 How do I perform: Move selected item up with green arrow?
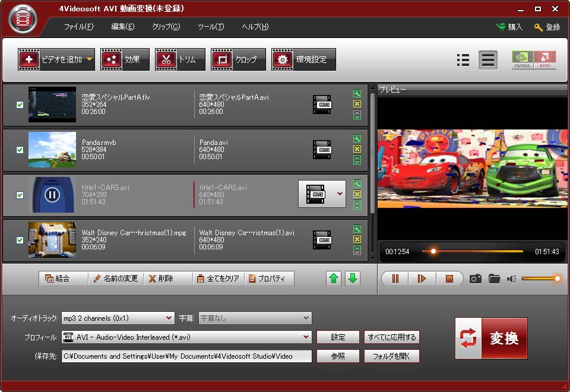334,279
